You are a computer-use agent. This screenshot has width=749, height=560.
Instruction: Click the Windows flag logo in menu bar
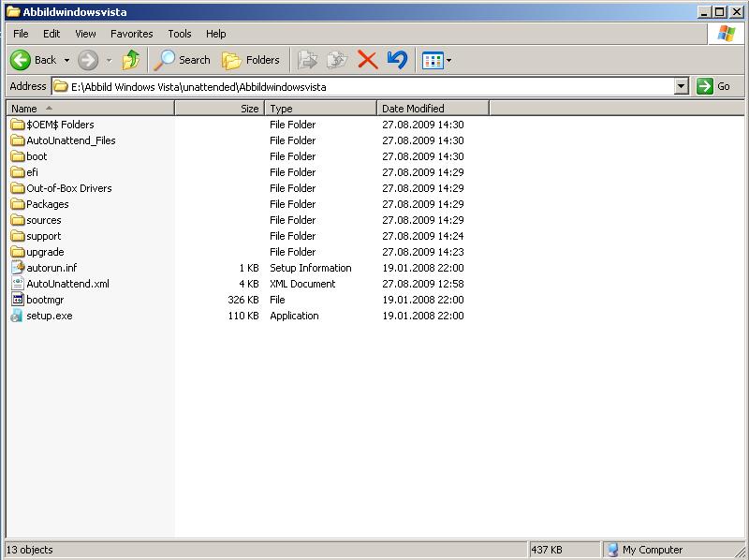(727, 34)
